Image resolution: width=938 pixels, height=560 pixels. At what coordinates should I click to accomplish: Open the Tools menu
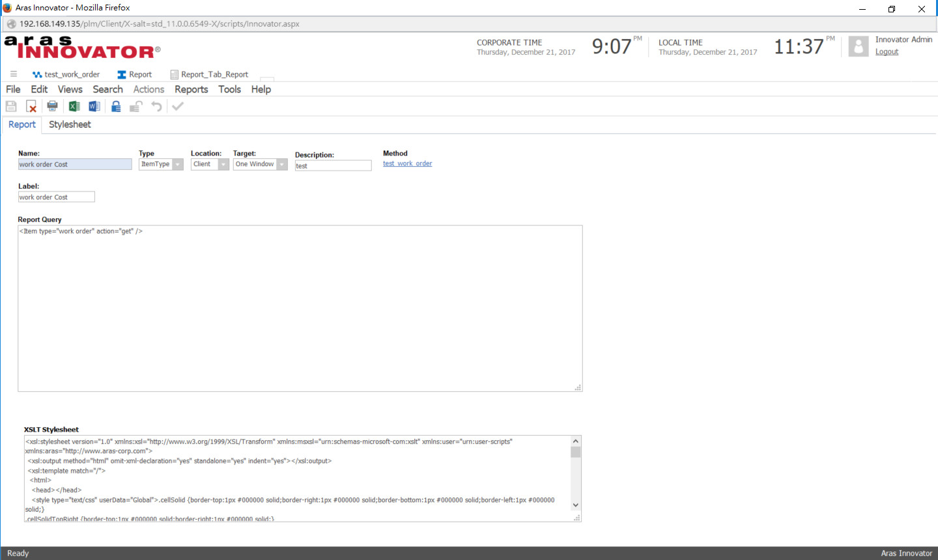point(229,89)
